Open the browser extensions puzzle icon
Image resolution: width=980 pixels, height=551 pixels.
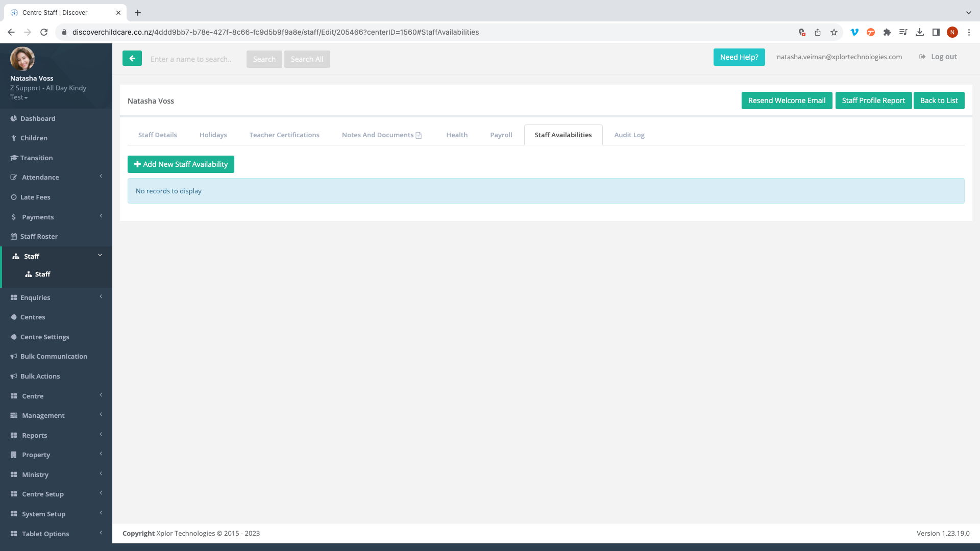click(x=887, y=32)
